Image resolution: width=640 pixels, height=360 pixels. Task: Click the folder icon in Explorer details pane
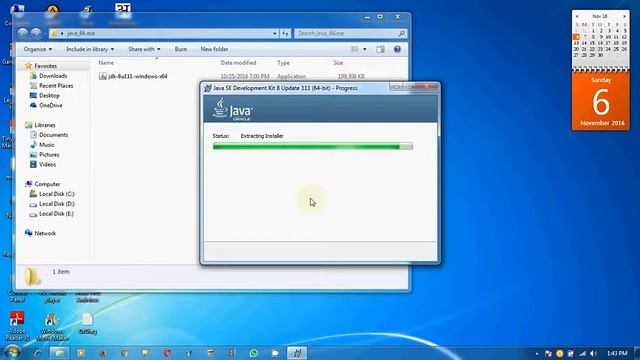[32, 276]
